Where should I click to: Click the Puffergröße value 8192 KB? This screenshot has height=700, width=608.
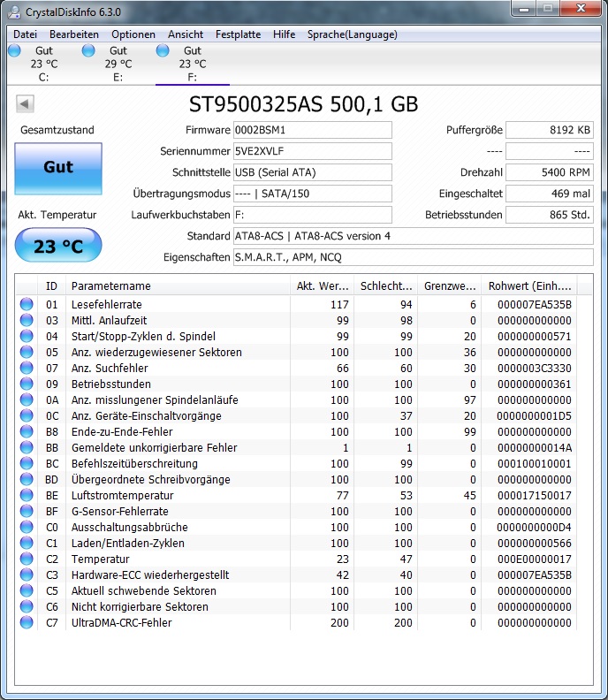[x=550, y=130]
